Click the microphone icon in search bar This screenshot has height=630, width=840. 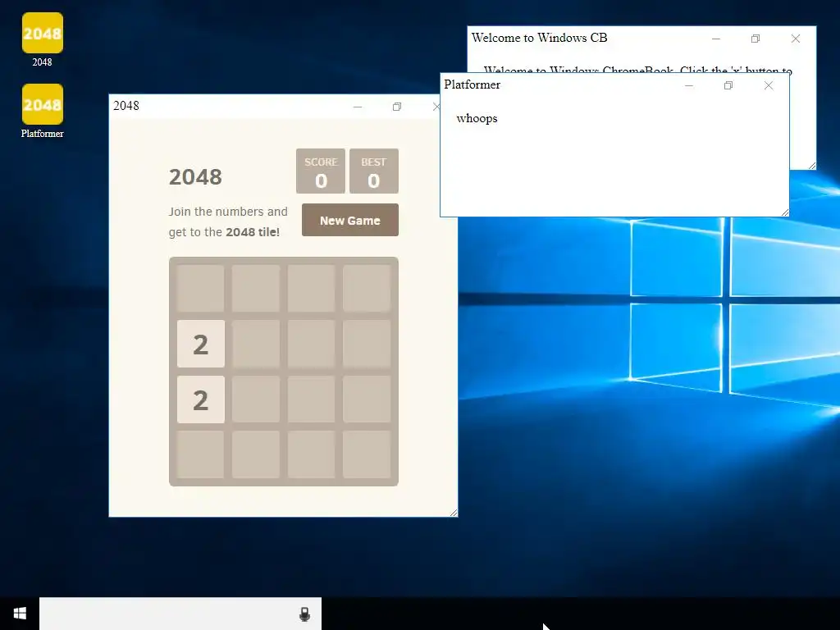tap(304, 614)
